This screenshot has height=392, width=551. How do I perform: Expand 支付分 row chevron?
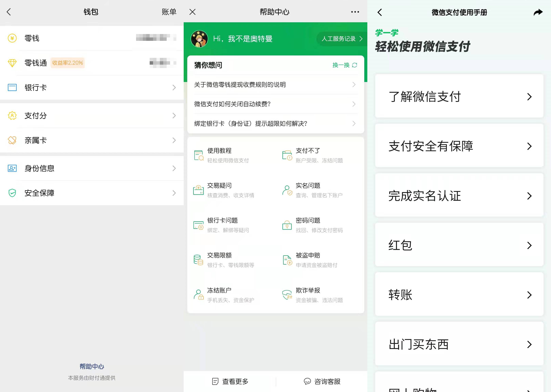tap(174, 116)
